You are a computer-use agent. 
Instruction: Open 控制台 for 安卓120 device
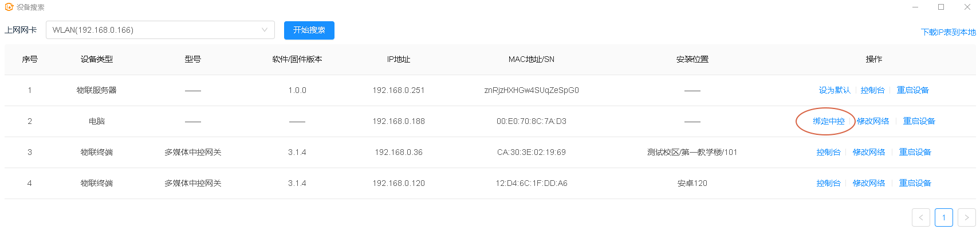828,183
